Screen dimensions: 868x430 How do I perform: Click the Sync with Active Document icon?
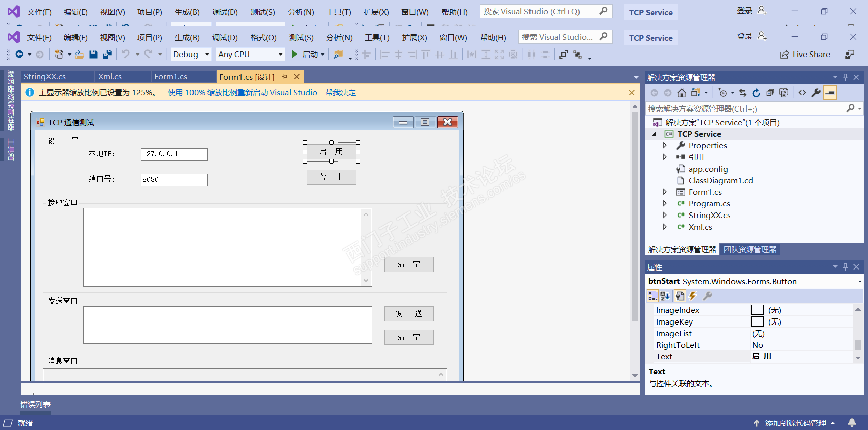pos(742,93)
